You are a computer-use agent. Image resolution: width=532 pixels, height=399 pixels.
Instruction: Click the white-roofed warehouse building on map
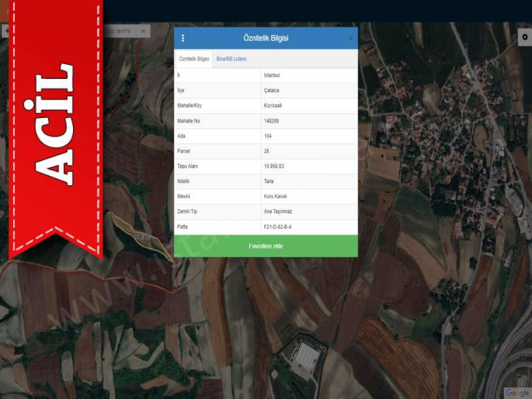[x=304, y=355]
